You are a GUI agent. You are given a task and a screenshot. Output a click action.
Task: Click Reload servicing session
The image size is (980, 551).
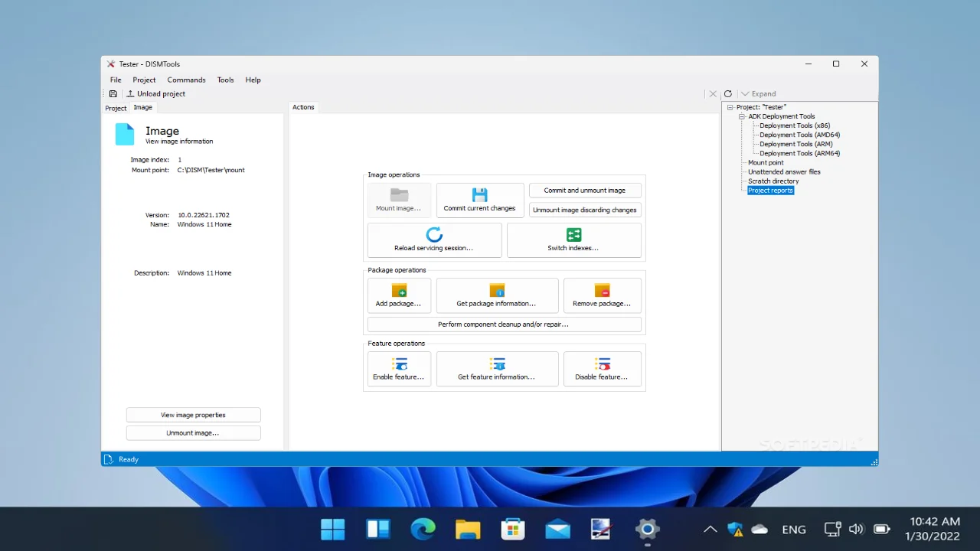(434, 240)
